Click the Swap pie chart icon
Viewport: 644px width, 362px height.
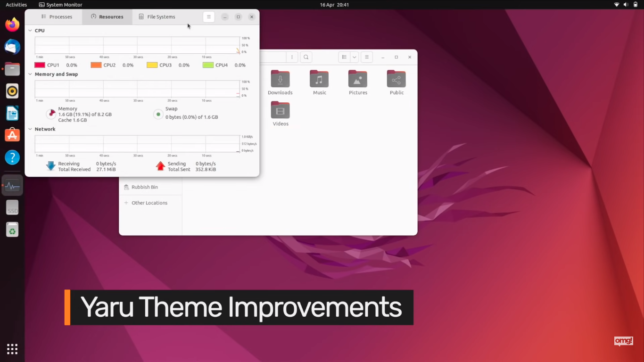[x=158, y=114]
